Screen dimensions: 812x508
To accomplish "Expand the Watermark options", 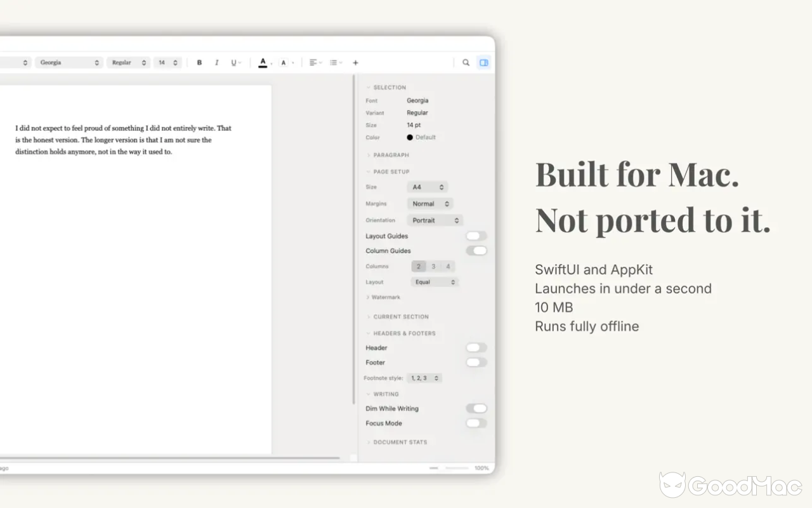I will pyautogui.click(x=383, y=297).
